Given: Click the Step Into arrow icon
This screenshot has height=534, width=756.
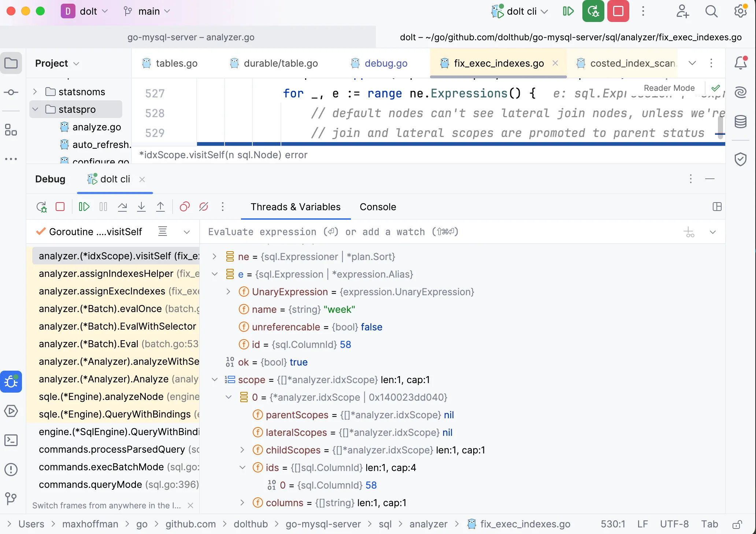Looking at the screenshot, I should (141, 207).
